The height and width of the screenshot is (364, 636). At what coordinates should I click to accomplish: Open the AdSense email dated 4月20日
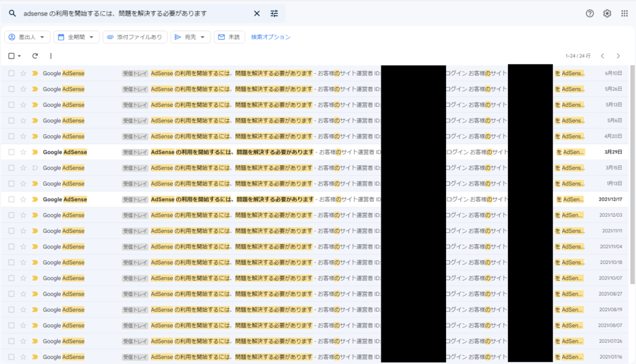315,137
